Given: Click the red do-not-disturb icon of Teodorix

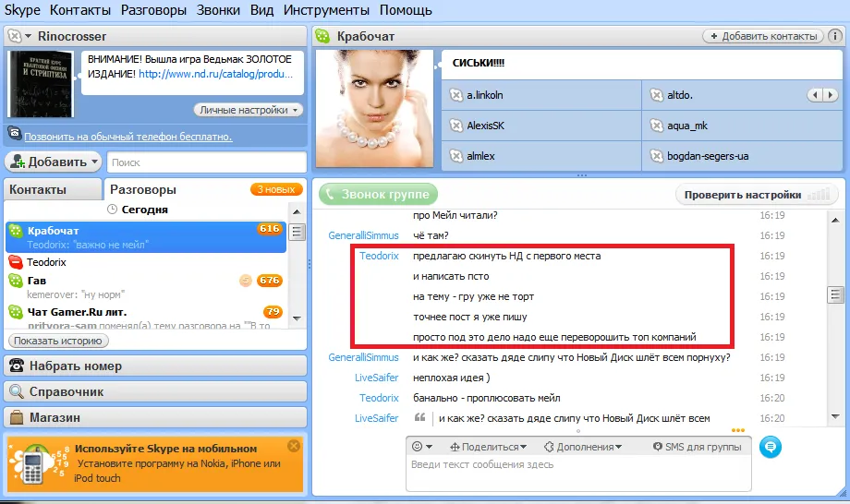Looking at the screenshot, I should pyautogui.click(x=15, y=262).
